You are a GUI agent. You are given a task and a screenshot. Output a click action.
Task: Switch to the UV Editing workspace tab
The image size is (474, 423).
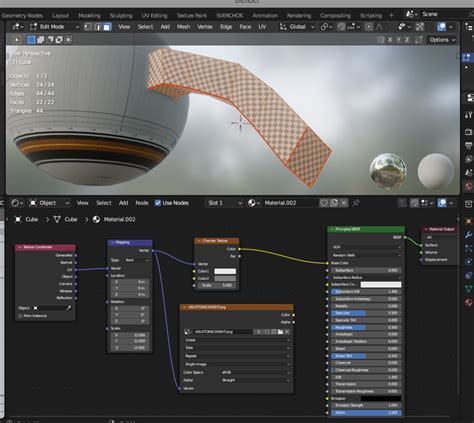click(154, 15)
